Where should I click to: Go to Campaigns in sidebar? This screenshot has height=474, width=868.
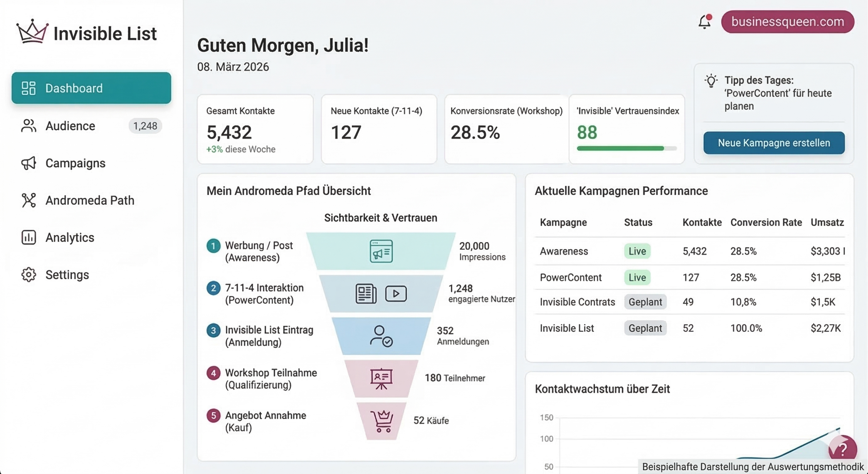75,163
